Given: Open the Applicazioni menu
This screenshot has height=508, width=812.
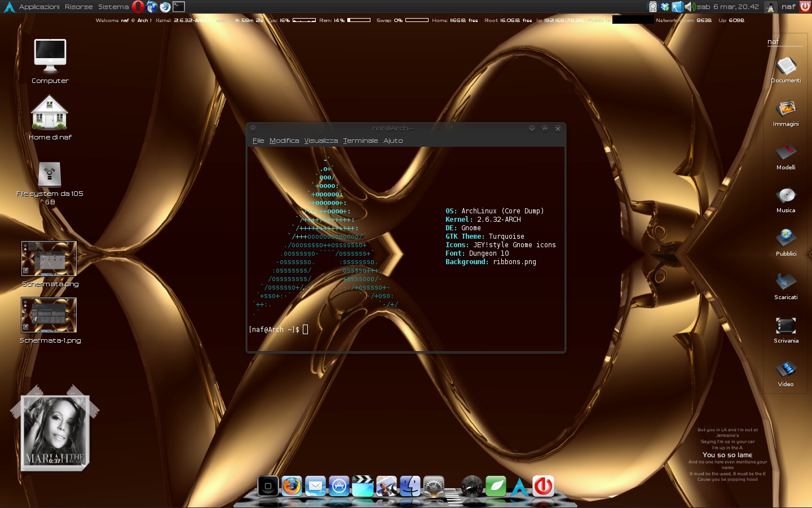Looking at the screenshot, I should point(39,7).
